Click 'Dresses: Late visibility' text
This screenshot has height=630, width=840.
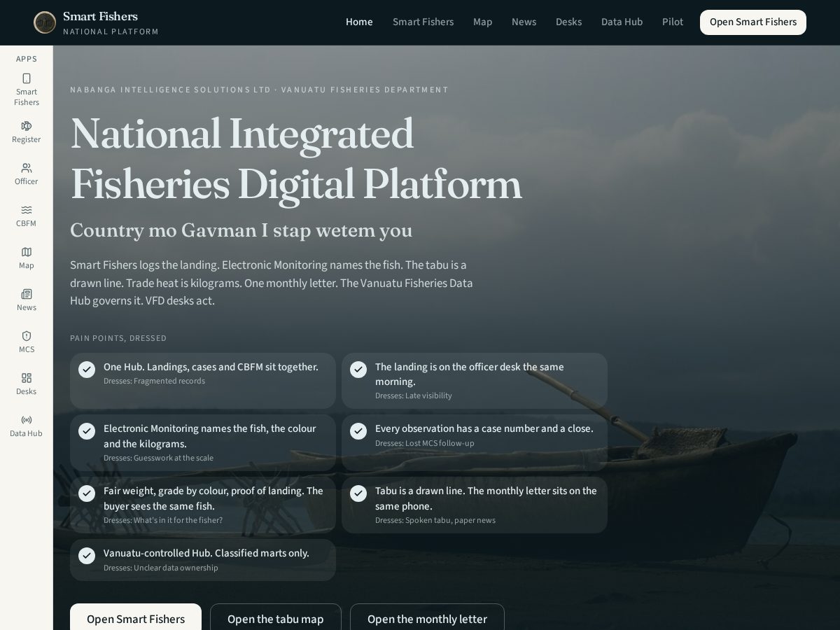pyautogui.click(x=414, y=396)
